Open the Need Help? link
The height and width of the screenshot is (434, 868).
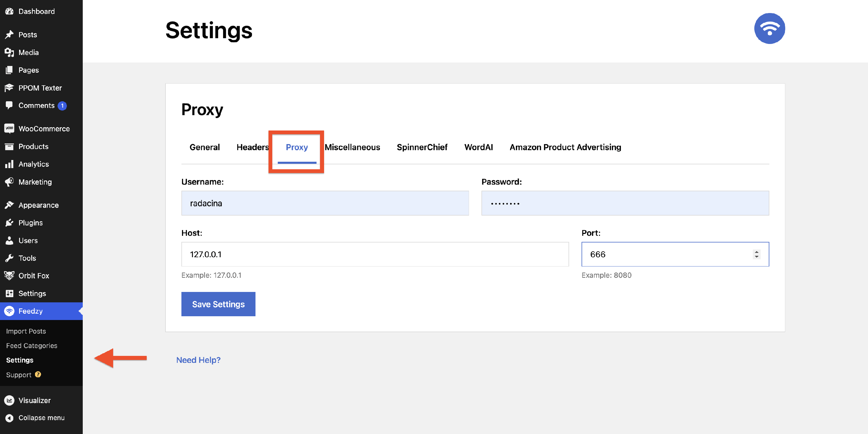coord(198,360)
